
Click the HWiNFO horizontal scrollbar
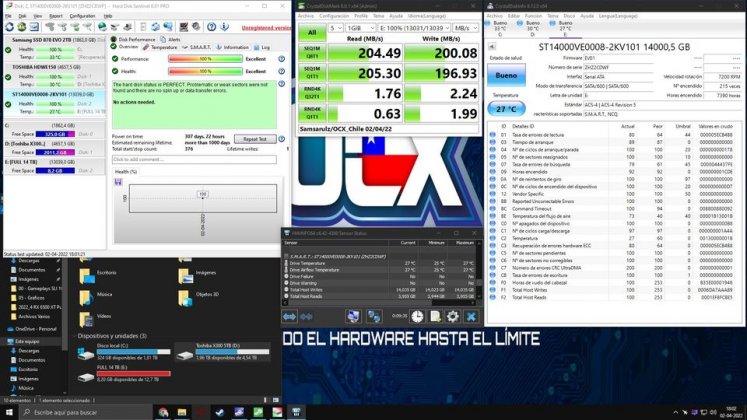pyautogui.click(x=381, y=302)
